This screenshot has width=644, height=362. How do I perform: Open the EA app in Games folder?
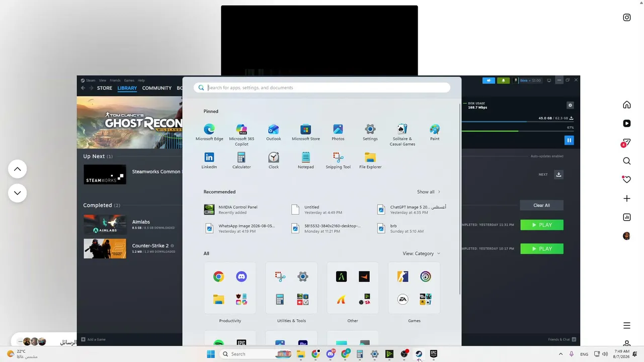[x=403, y=300]
